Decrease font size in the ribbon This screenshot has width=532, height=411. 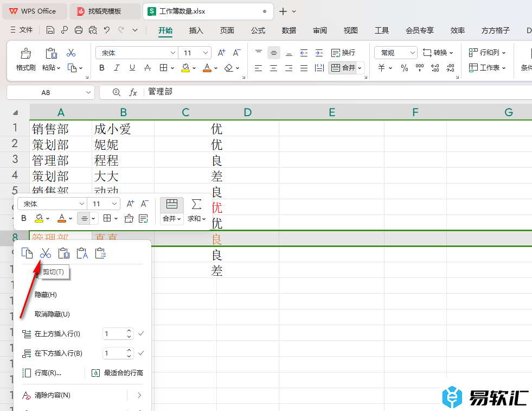[236, 53]
